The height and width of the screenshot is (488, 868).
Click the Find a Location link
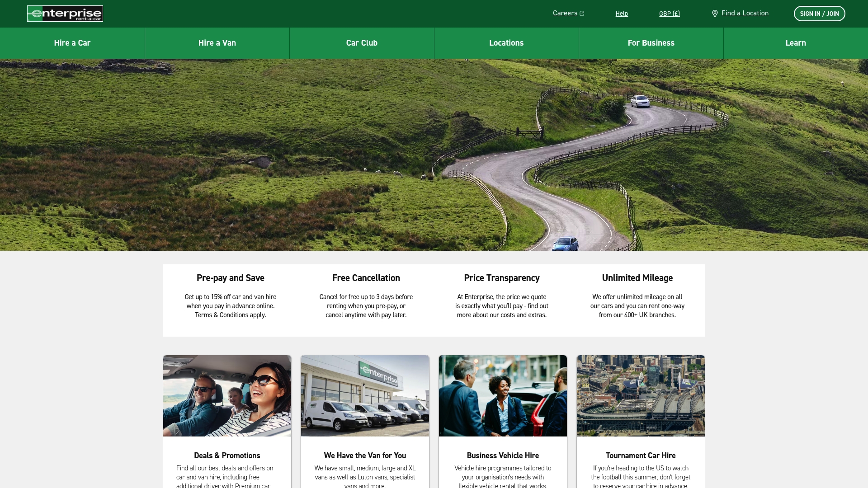745,13
